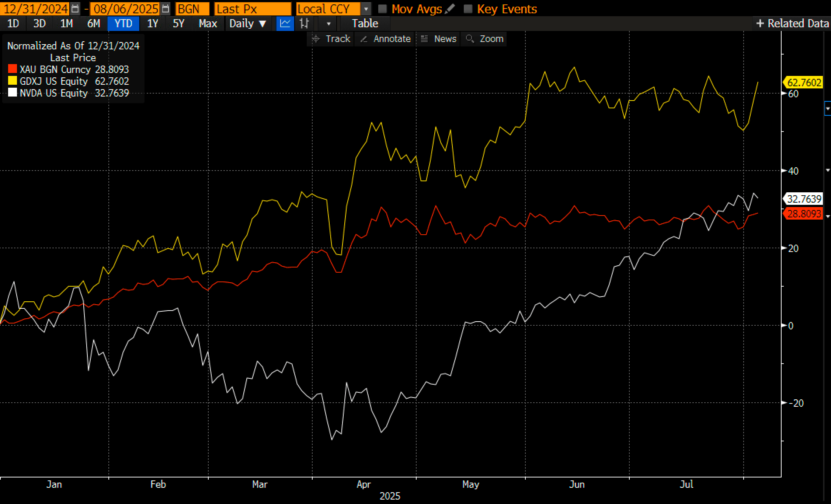
Task: Click the Related Data button
Action: click(793, 24)
